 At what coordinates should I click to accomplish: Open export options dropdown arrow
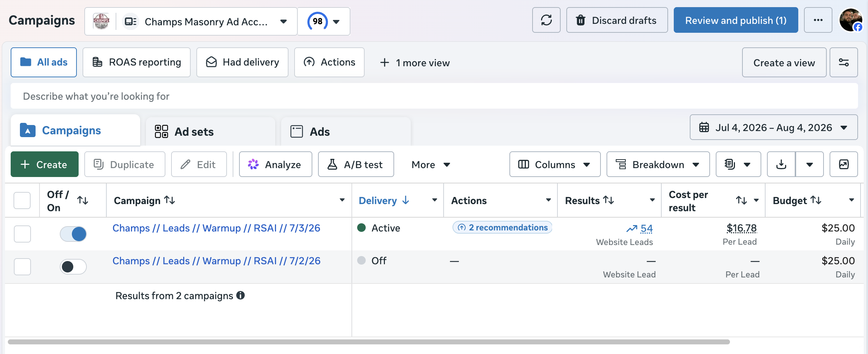click(810, 164)
